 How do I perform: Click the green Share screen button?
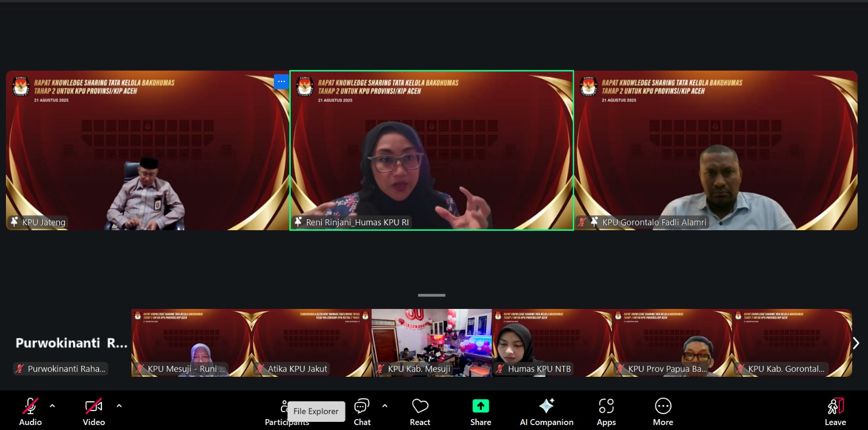pyautogui.click(x=481, y=412)
